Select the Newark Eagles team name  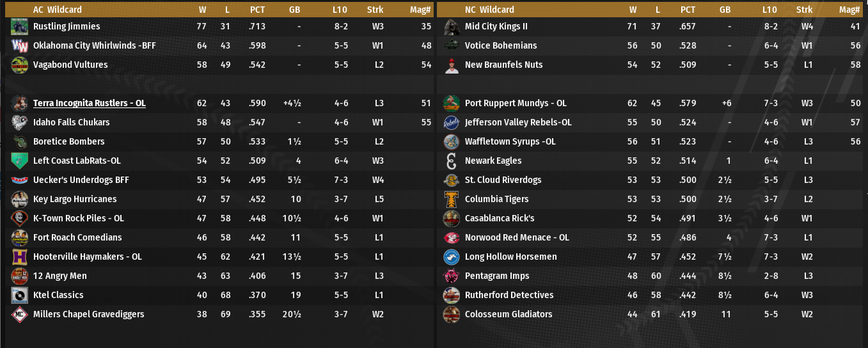[493, 161]
